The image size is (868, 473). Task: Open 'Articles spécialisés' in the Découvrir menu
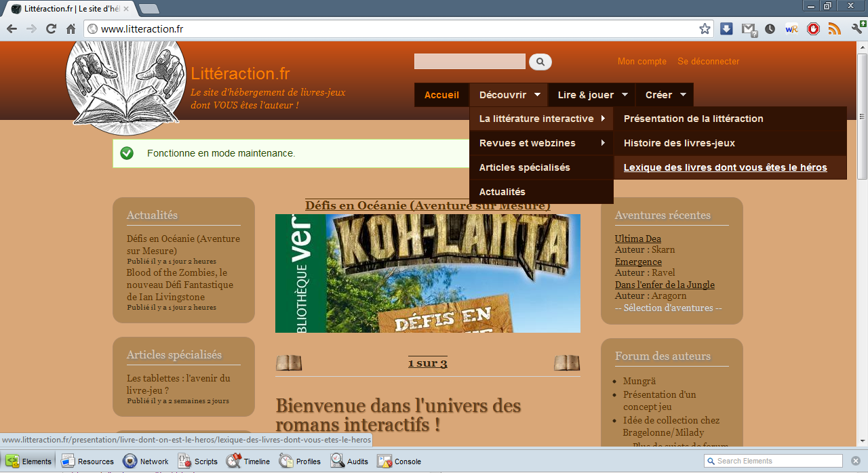[541, 167]
